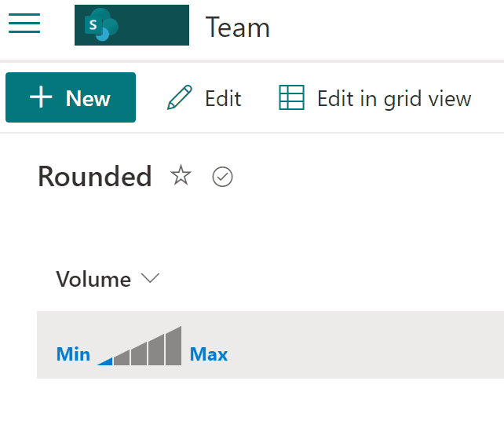Click the grid view table icon
This screenshot has width=504, height=425.
point(291,97)
